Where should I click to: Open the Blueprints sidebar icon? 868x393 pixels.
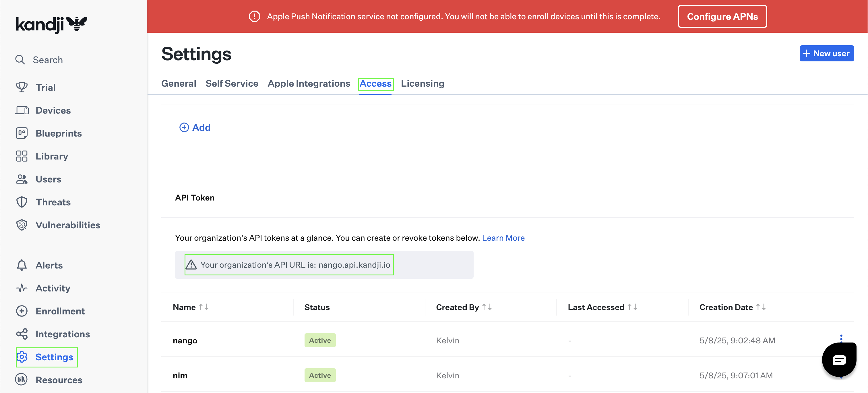(22, 133)
